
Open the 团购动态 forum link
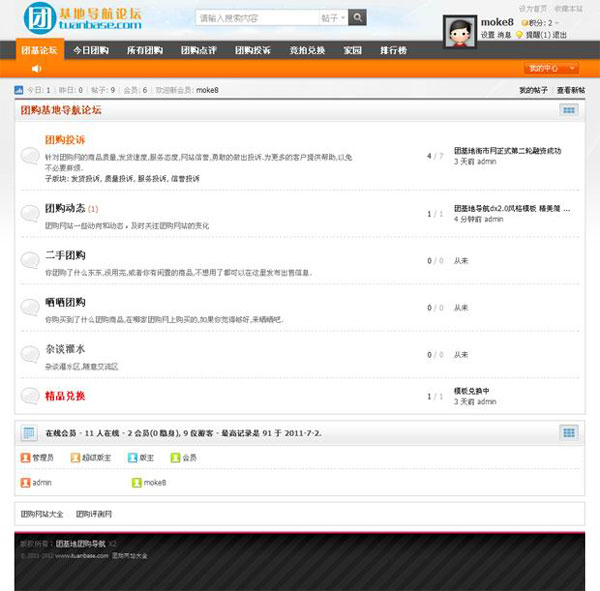tap(65, 209)
